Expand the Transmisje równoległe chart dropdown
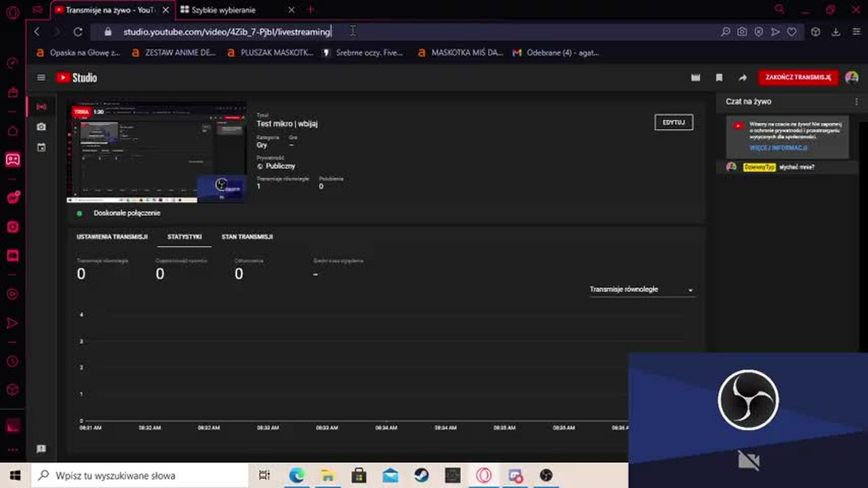 [x=642, y=289]
